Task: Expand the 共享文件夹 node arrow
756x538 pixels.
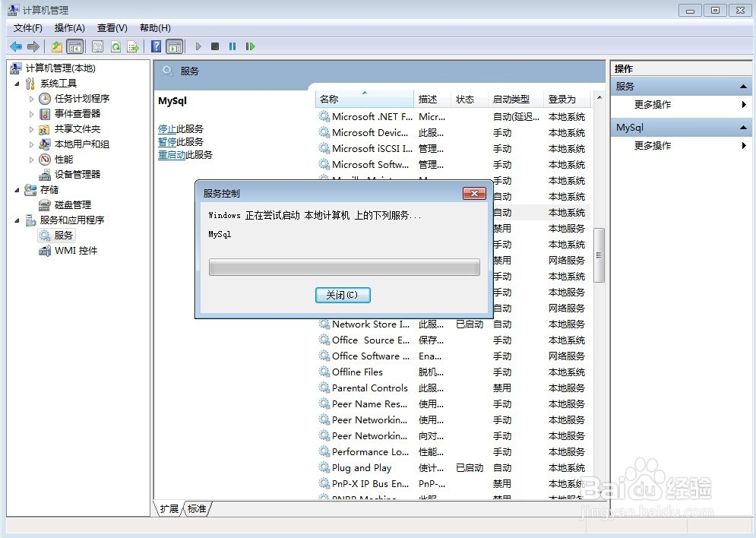Action: [31, 129]
